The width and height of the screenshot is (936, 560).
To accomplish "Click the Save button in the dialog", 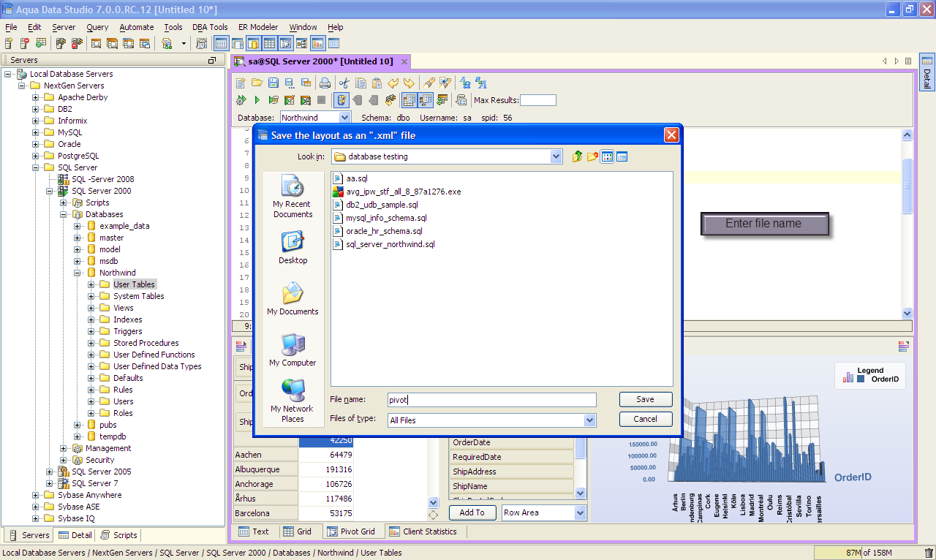I will (x=645, y=399).
